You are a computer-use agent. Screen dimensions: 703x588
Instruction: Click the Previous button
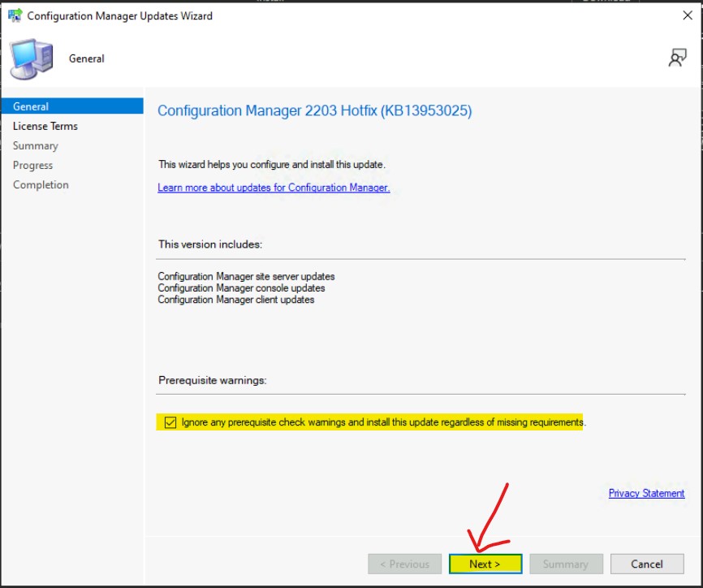click(x=404, y=564)
